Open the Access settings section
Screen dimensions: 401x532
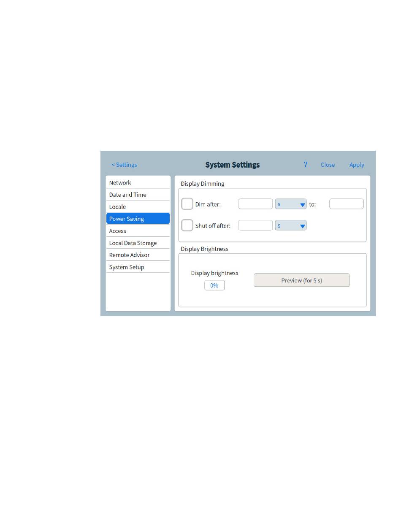click(x=138, y=231)
